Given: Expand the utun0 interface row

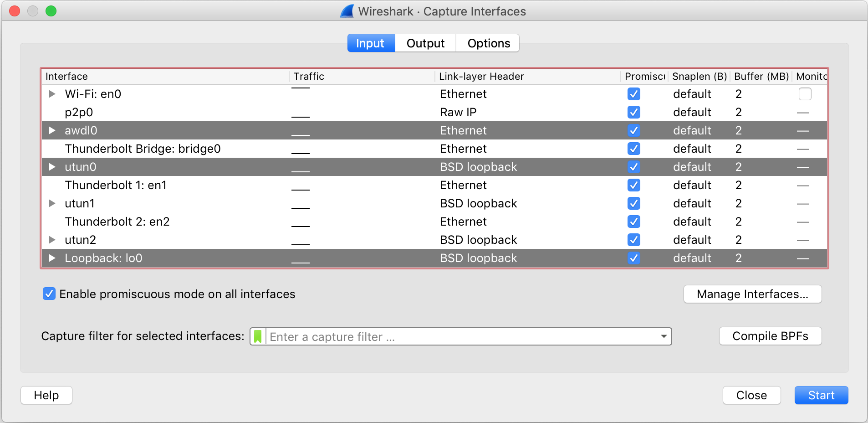Looking at the screenshot, I should pyautogui.click(x=52, y=167).
